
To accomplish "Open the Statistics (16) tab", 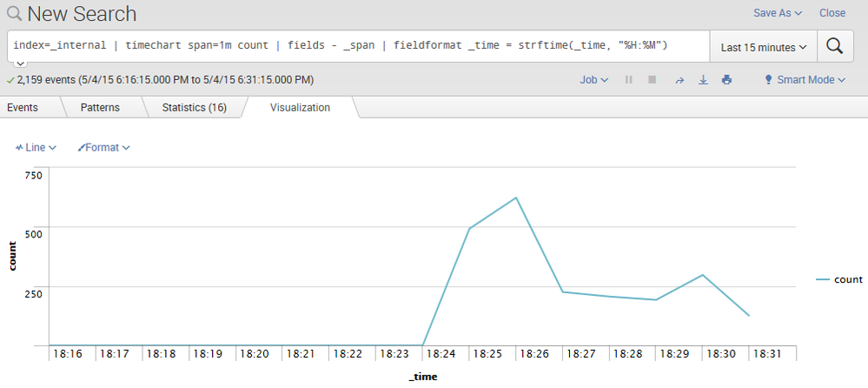I will 194,108.
